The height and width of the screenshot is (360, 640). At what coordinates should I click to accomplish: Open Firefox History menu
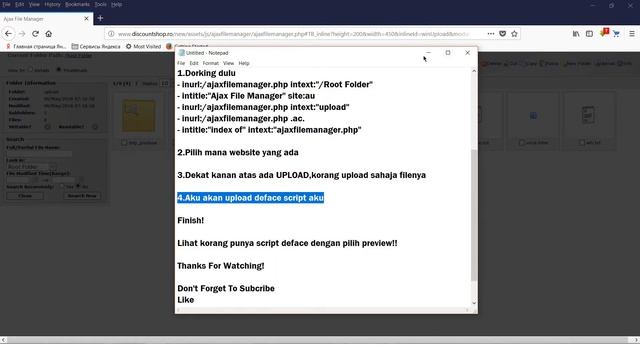click(x=52, y=4)
